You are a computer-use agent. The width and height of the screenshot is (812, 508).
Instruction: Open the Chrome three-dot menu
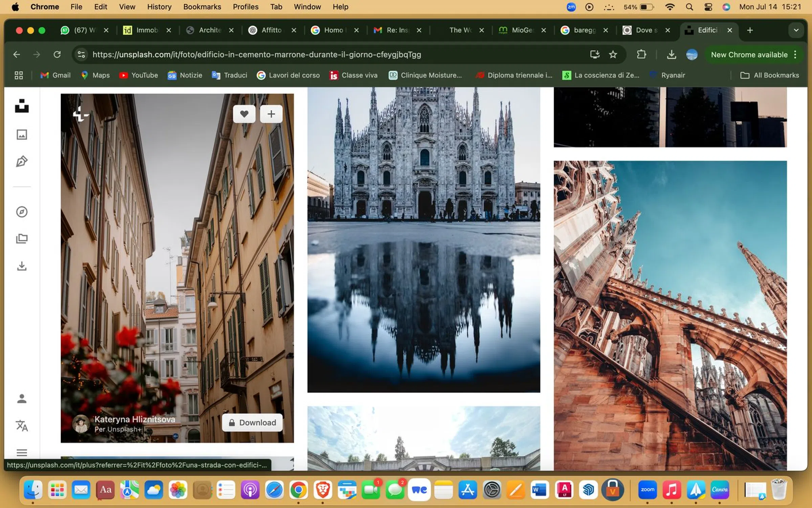point(795,55)
